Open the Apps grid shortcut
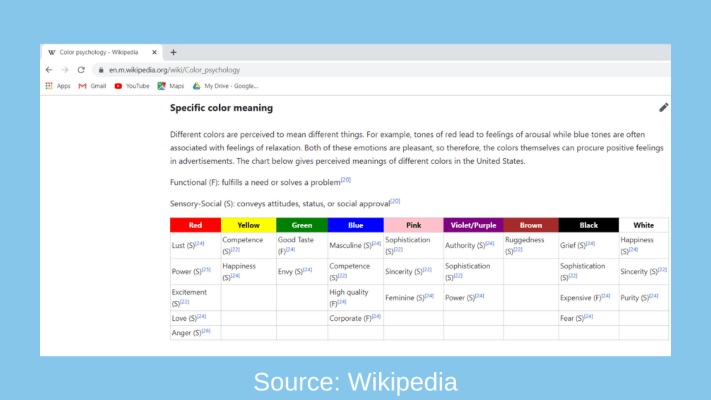711x400 pixels. tap(57, 86)
